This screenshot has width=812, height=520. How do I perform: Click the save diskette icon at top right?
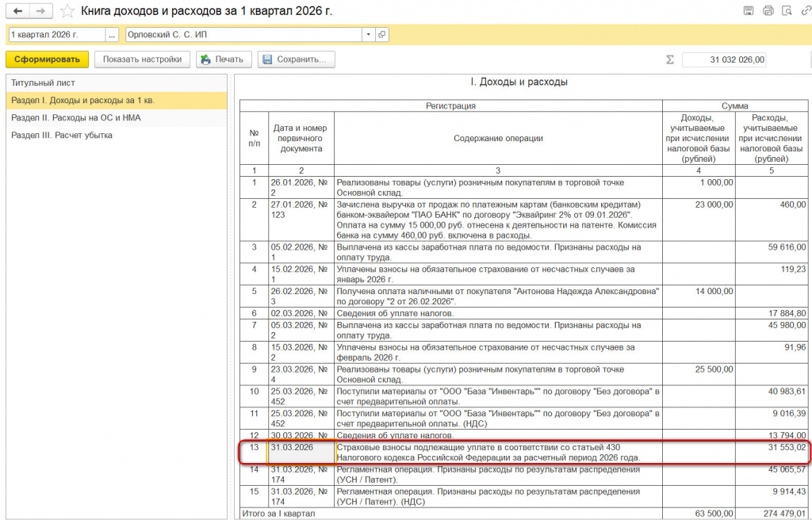click(x=749, y=10)
